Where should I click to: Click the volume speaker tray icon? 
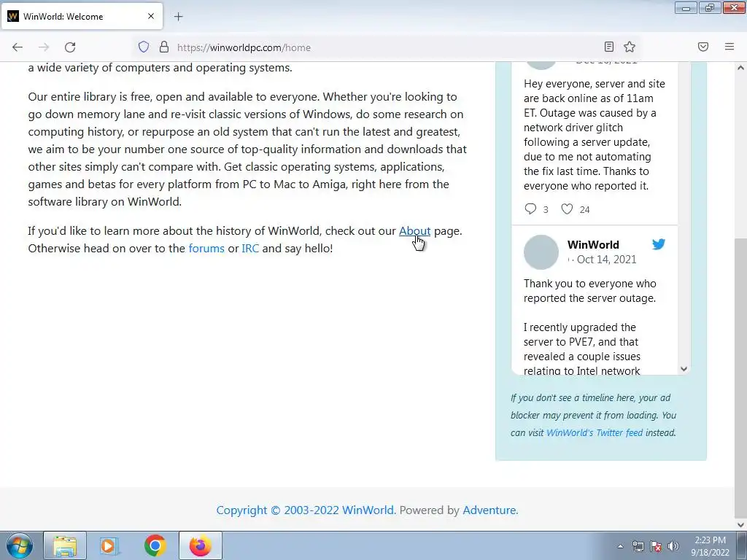(x=673, y=546)
